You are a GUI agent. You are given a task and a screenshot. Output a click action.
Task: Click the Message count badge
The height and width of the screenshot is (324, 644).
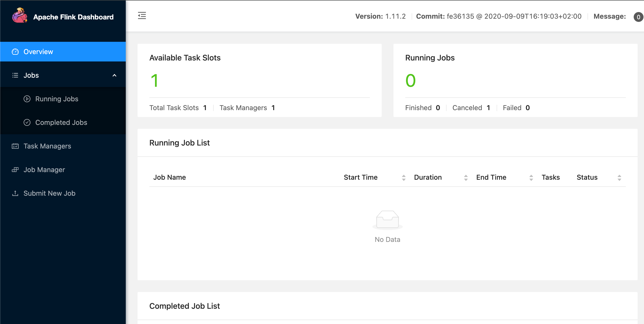coord(638,17)
